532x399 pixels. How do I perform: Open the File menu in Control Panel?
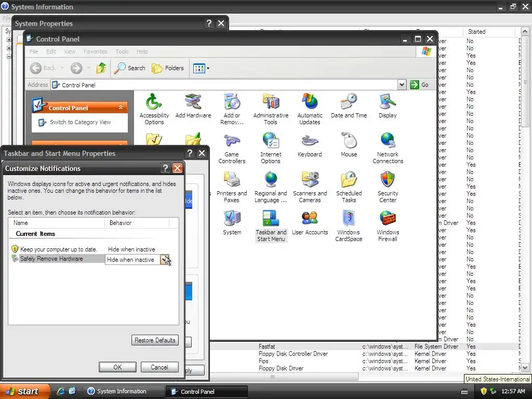(x=34, y=51)
